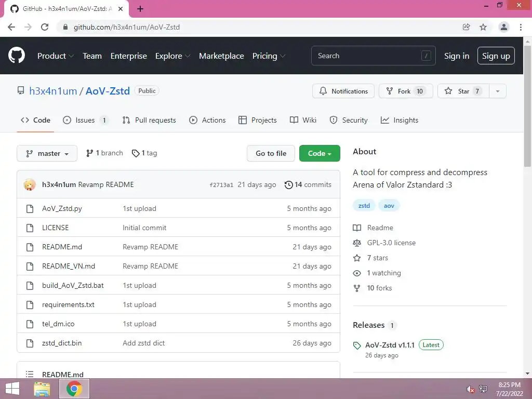This screenshot has height=399, width=532.
Task: Open File Explorer from the taskbar
Action: tap(42, 389)
